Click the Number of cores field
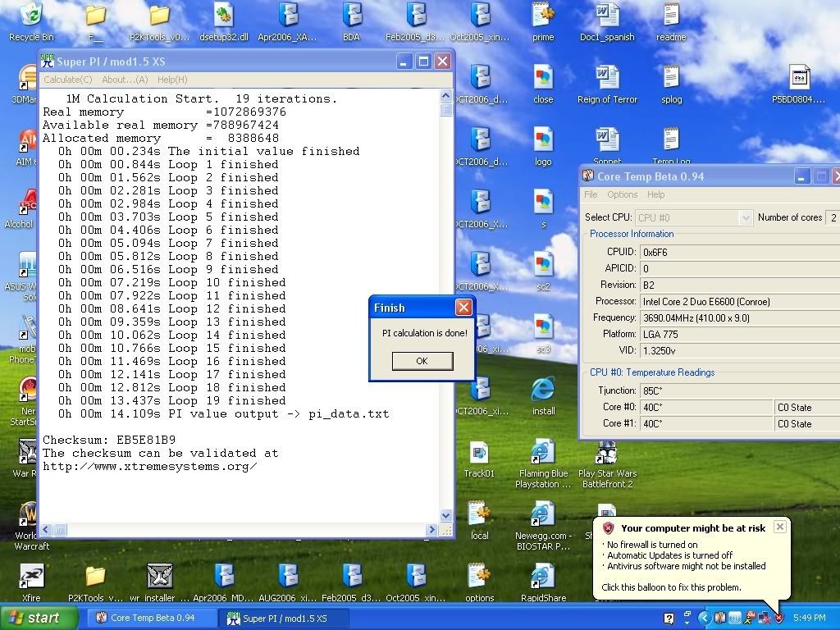Image resolution: width=840 pixels, height=630 pixels. 833,217
